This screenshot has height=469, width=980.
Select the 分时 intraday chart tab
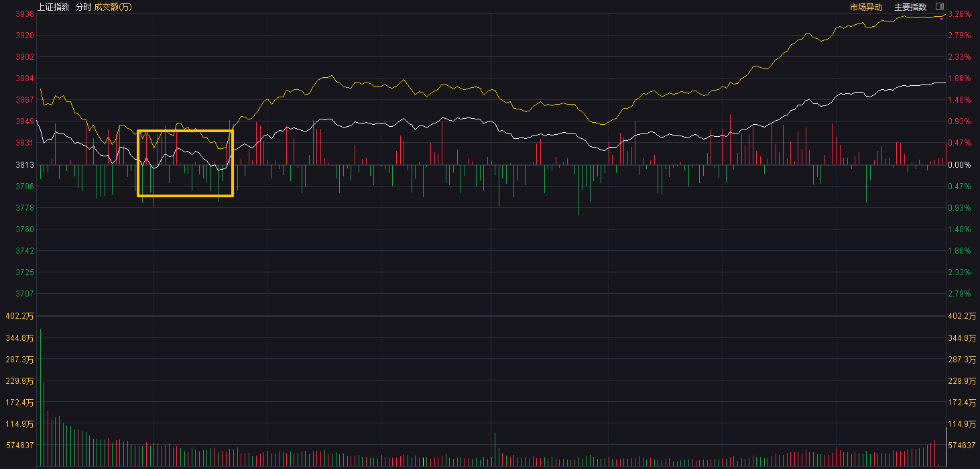click(x=83, y=7)
